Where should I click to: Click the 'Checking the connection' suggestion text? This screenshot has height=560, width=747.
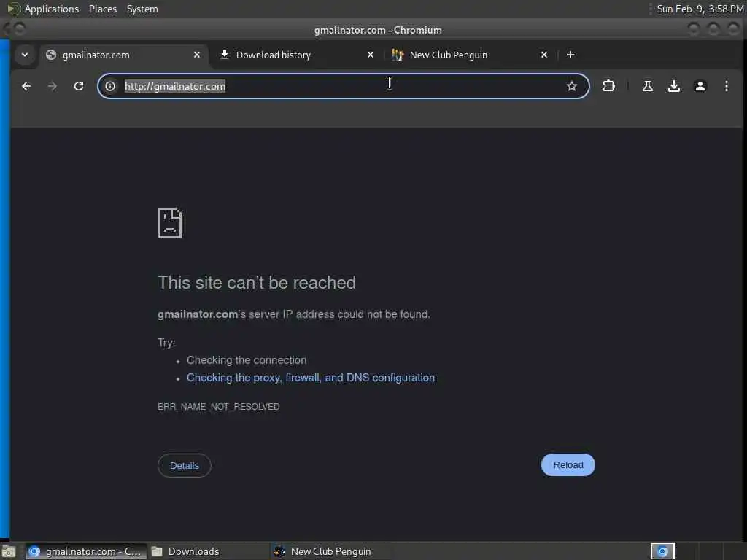(247, 360)
